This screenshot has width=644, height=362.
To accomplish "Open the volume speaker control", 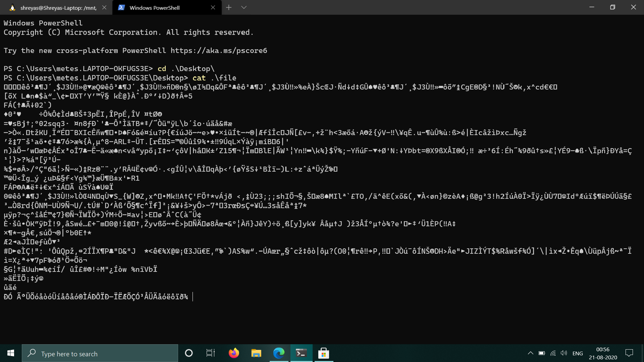I will pos(564,353).
